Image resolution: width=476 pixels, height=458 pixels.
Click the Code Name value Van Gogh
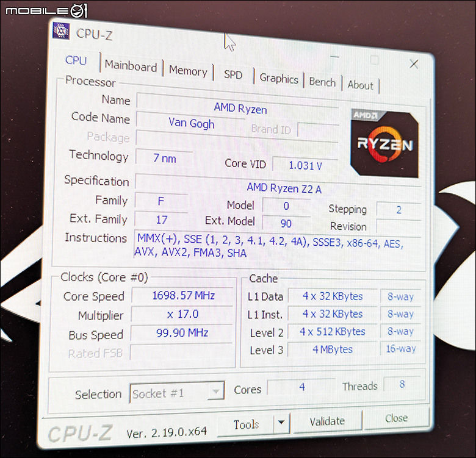point(190,123)
